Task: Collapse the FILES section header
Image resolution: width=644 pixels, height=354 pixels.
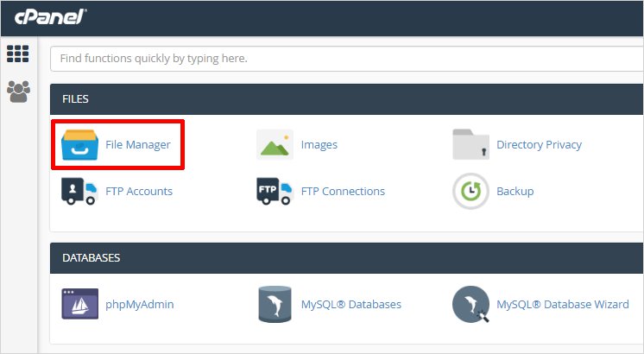Action: coord(345,99)
